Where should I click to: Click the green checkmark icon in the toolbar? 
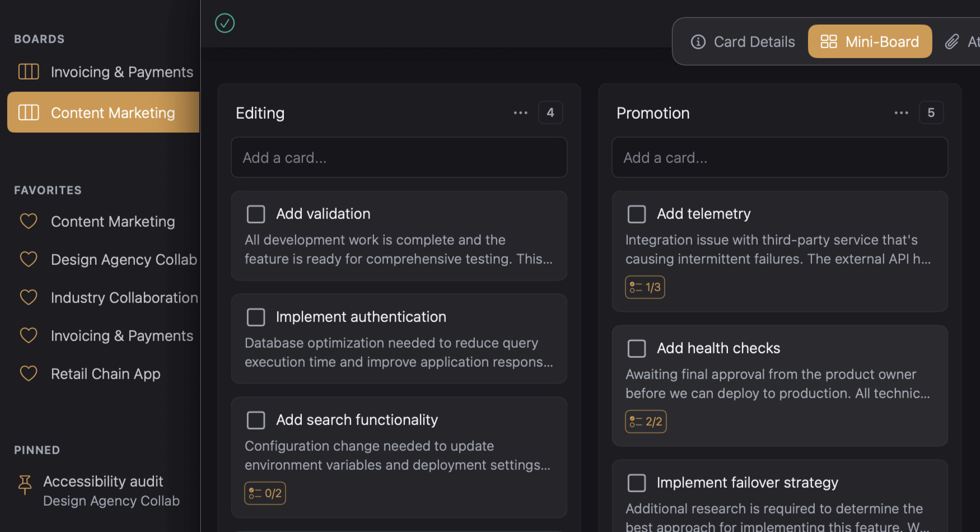tap(224, 23)
